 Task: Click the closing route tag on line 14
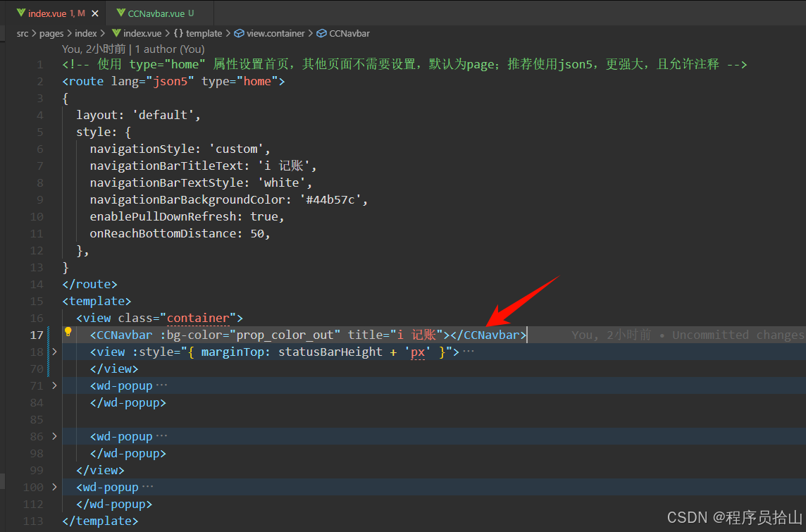(x=90, y=284)
